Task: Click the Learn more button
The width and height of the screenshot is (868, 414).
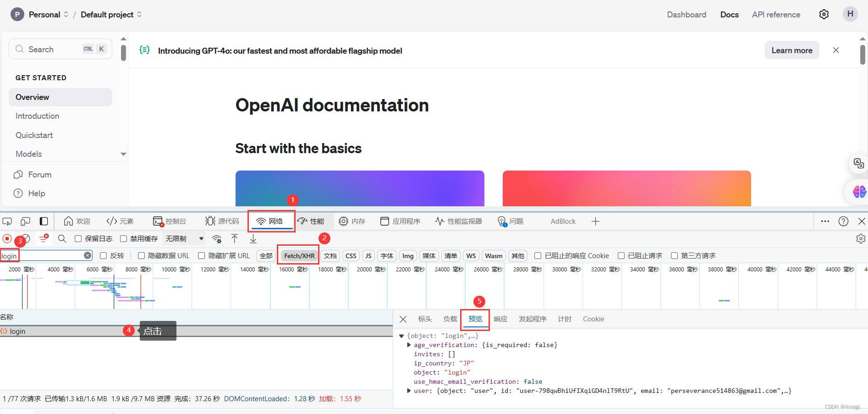Action: 792,50
